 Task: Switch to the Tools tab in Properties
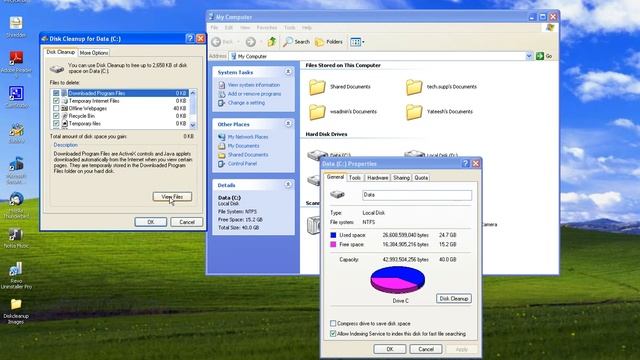point(355,178)
